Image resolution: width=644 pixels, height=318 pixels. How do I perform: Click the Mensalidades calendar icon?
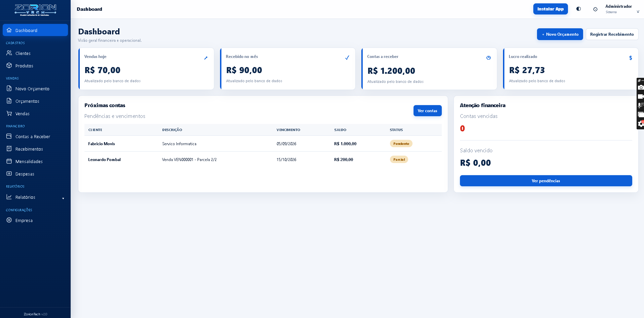point(9,161)
